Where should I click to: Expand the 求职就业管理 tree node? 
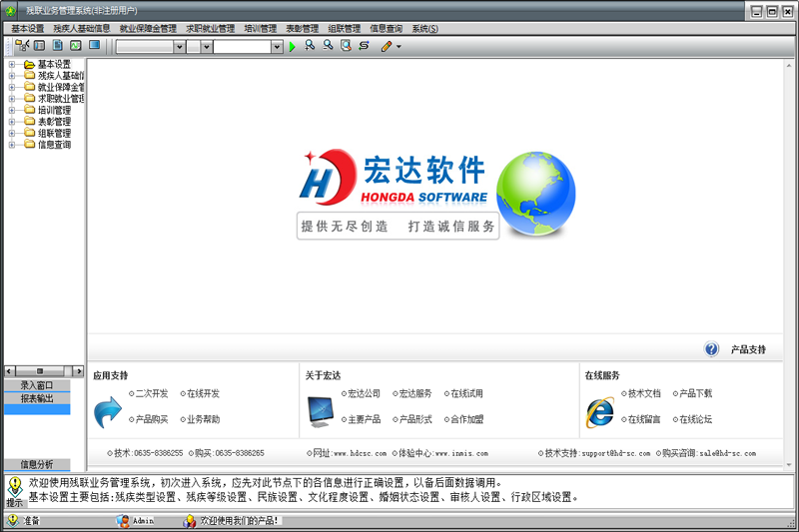coord(12,99)
